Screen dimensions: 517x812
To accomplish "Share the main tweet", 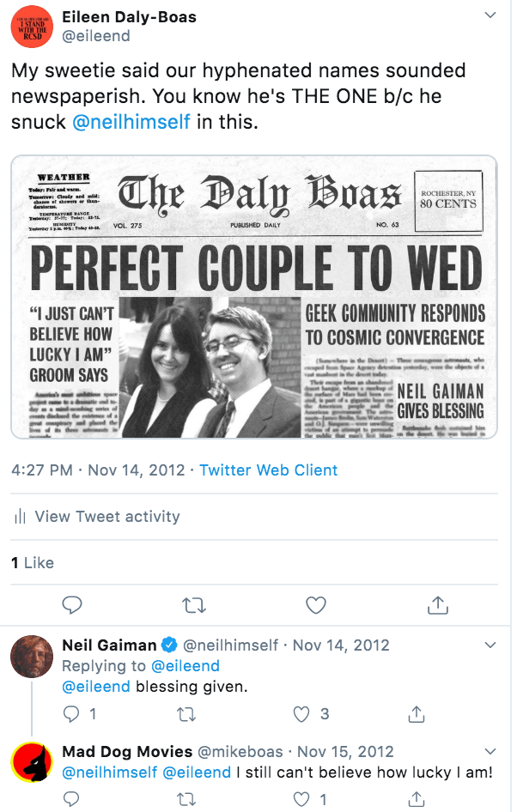I will [x=438, y=605].
